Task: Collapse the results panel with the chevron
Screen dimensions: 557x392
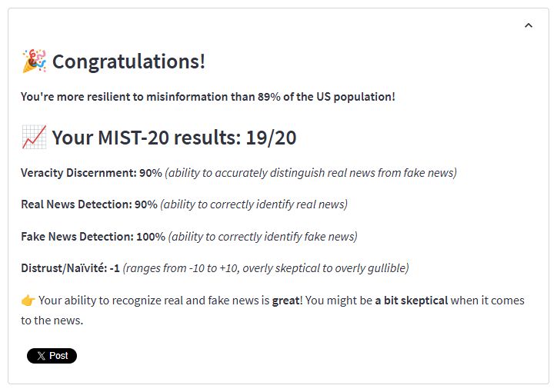Action: (529, 25)
